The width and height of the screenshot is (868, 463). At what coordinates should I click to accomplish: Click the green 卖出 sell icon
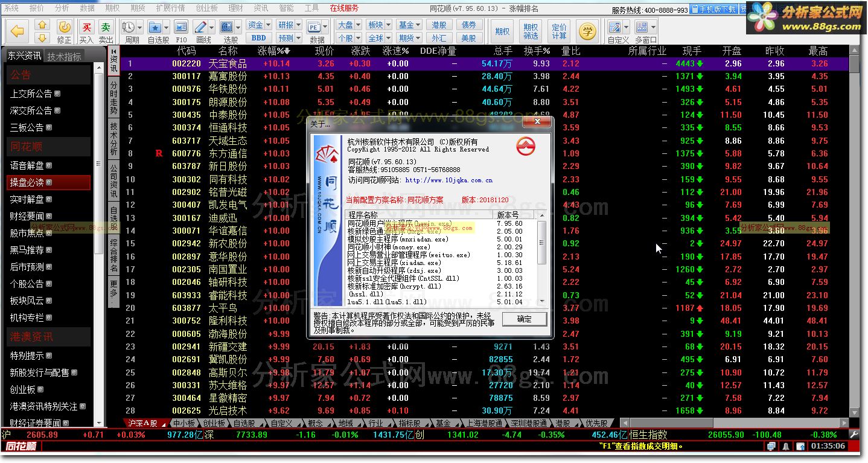tap(106, 27)
